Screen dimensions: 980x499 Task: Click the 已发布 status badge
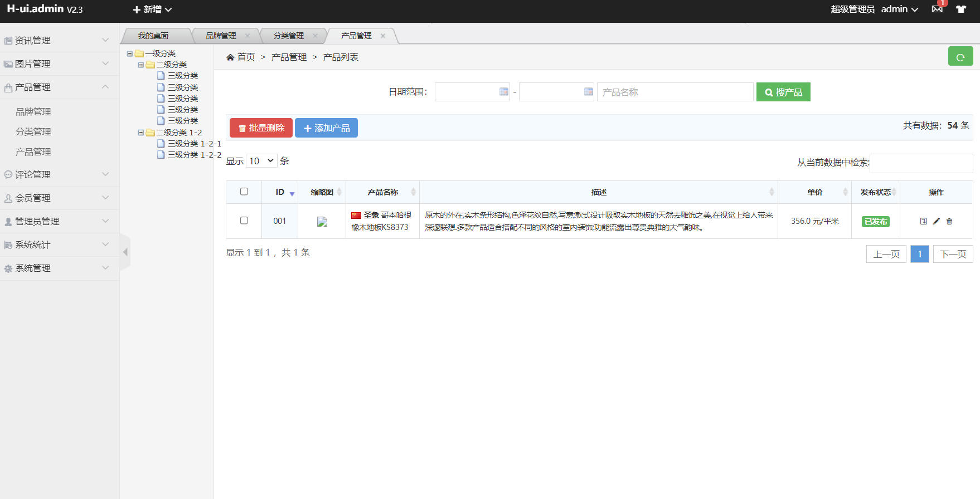876,222
